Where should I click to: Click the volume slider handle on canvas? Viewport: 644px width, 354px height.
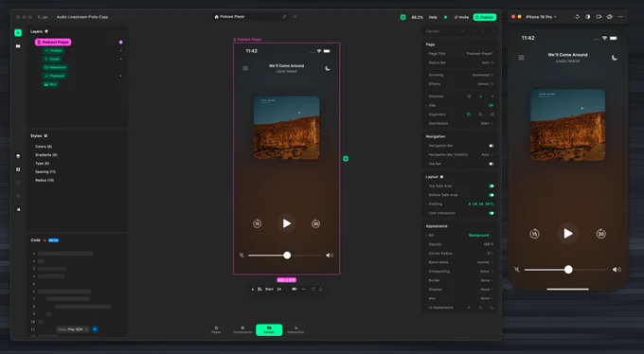[287, 255]
